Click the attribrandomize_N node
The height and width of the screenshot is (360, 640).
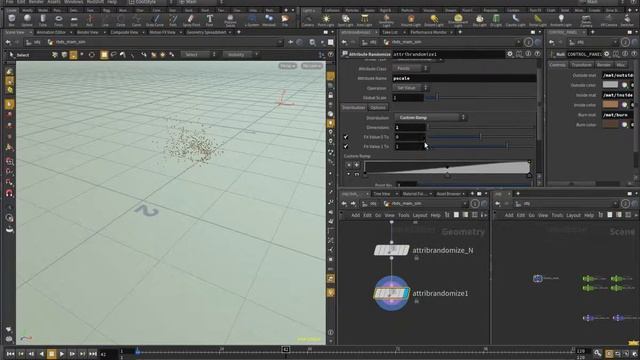(391, 250)
